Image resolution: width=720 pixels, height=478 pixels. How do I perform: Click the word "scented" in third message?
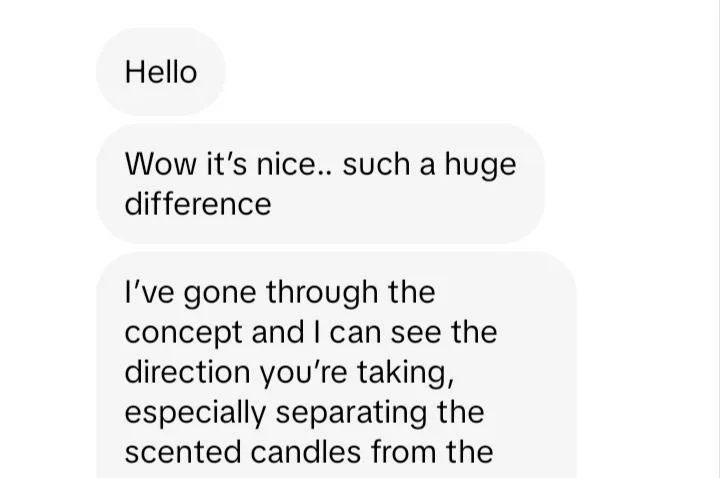pyautogui.click(x=183, y=452)
